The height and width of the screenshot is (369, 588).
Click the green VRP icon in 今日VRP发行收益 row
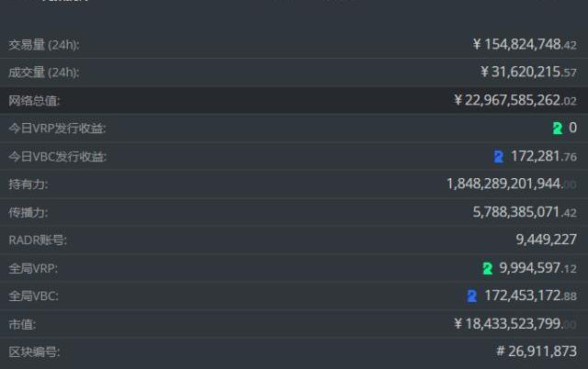pos(557,129)
